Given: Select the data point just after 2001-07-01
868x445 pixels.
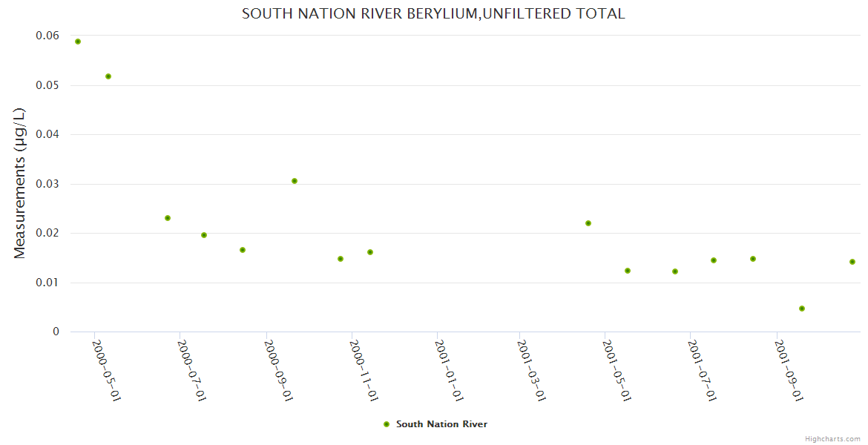Looking at the screenshot, I should pos(714,260).
